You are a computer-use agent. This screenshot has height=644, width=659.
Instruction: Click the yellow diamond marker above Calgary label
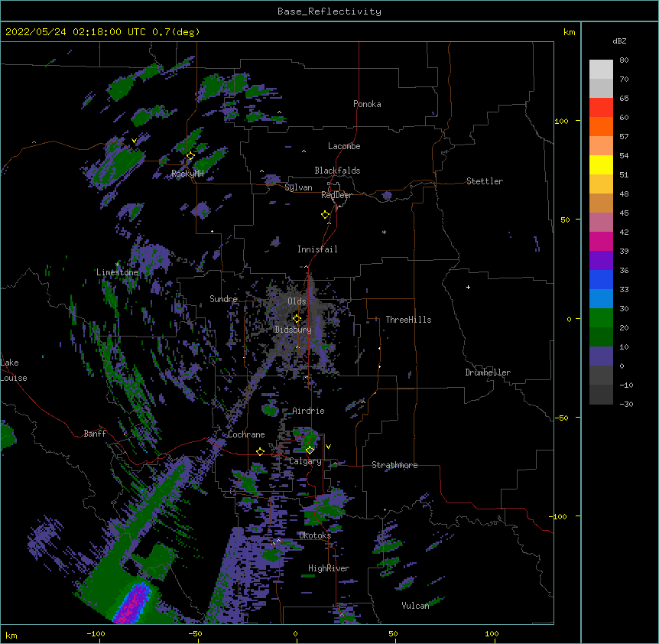[310, 450]
